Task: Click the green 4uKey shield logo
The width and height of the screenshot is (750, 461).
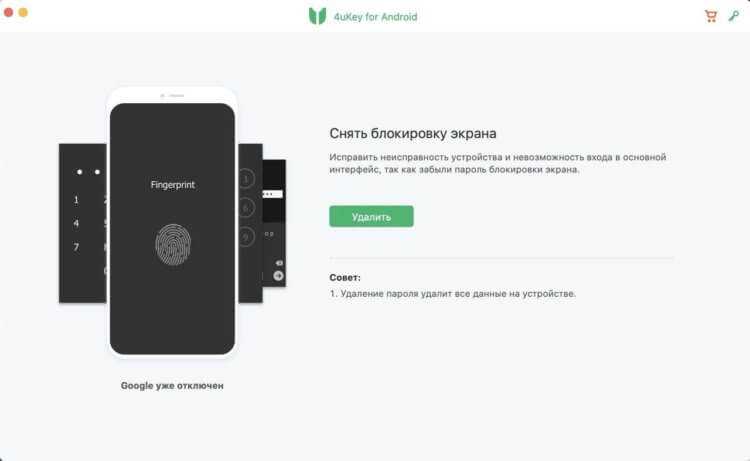Action: [x=317, y=16]
